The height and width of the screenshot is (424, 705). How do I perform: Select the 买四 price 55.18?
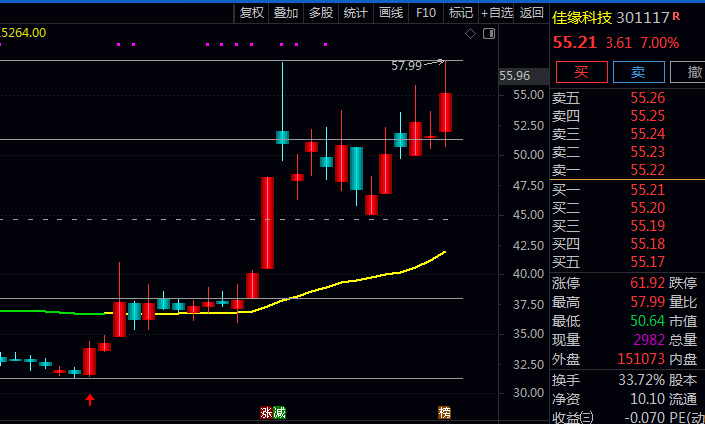pos(647,244)
